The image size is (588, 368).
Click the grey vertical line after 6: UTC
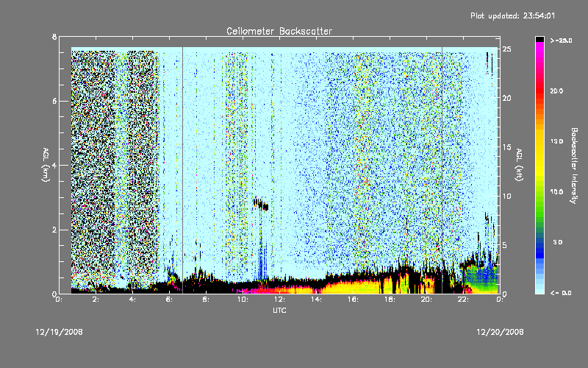pyautogui.click(x=182, y=170)
